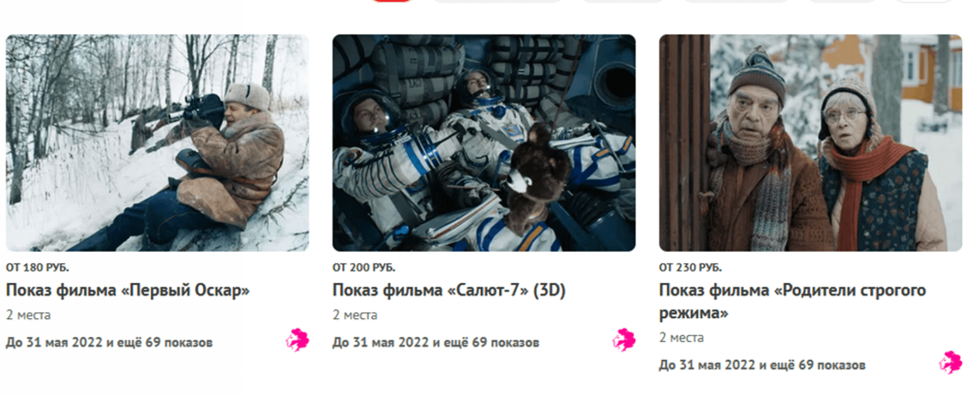980x396 pixels.
Task: Click the «ОТ 230 РУБ.» price label
Action: pos(690,268)
